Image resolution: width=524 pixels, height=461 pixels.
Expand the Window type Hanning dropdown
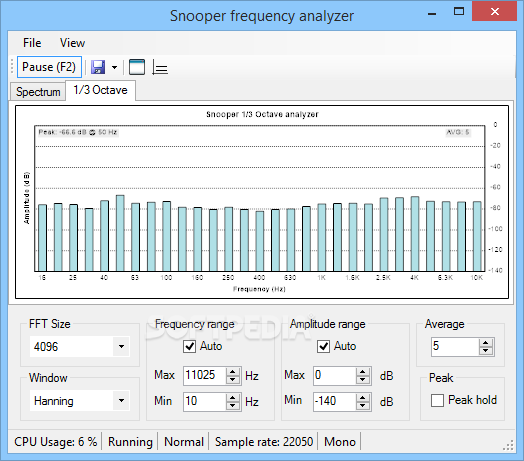121,400
